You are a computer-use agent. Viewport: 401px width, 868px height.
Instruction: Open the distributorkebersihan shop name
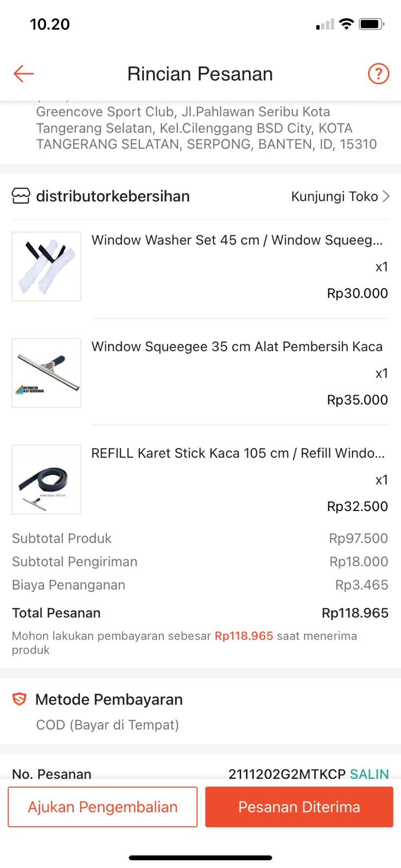(113, 196)
